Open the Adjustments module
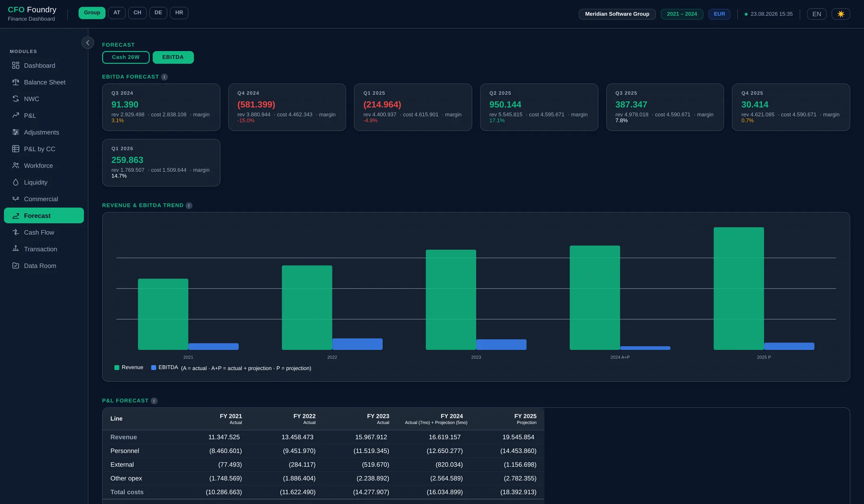Screen dimensions: 864x504 44,132
